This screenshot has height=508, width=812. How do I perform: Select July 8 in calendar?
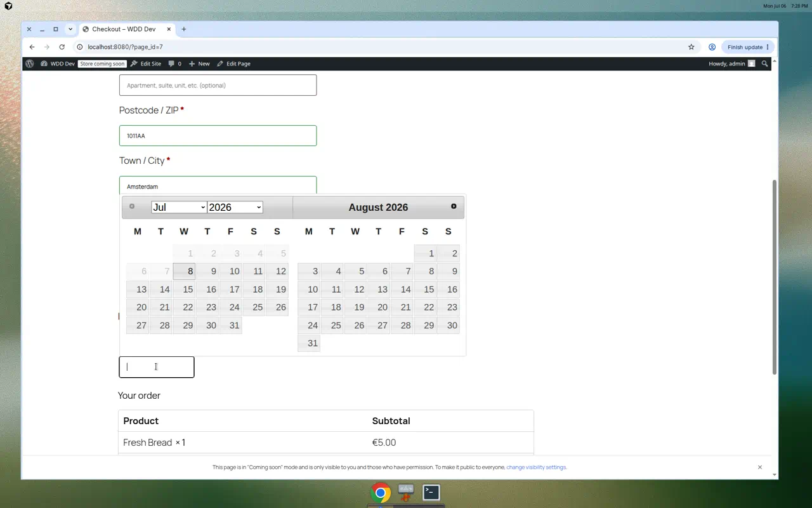point(184,271)
